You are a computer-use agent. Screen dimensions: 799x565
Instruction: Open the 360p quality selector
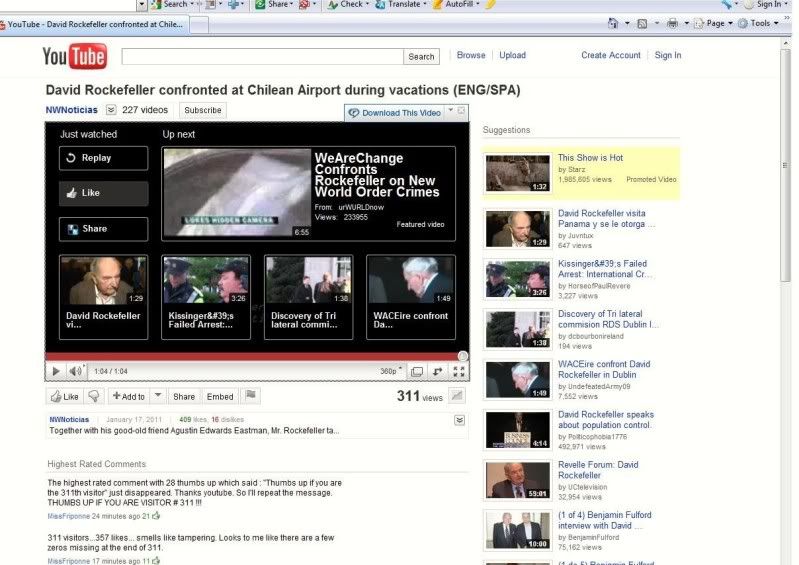[391, 371]
